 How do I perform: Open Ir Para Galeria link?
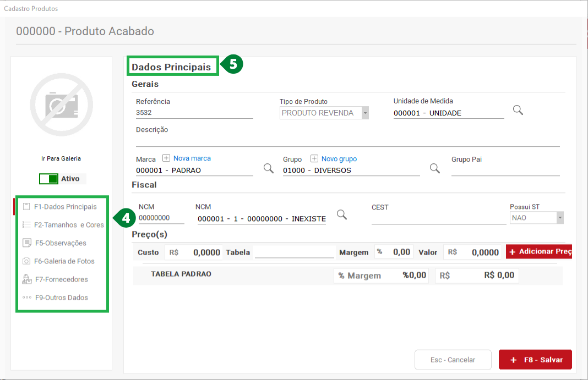pyautogui.click(x=61, y=159)
